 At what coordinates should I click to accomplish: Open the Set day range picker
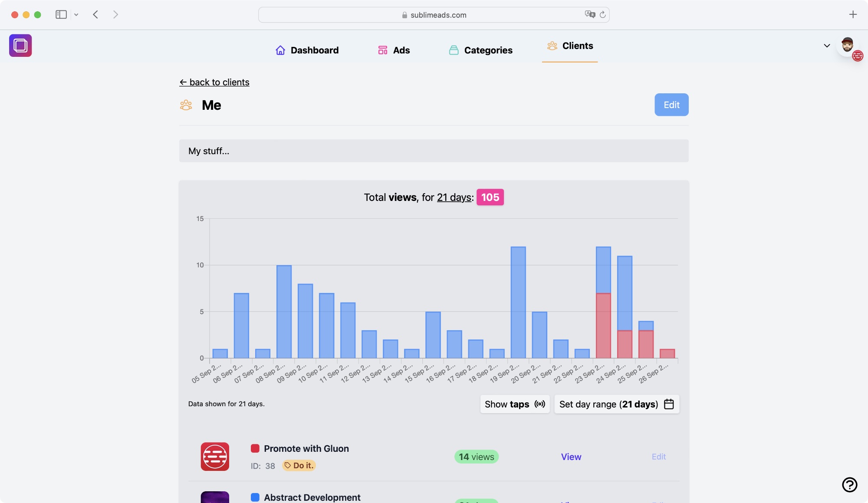click(x=617, y=404)
